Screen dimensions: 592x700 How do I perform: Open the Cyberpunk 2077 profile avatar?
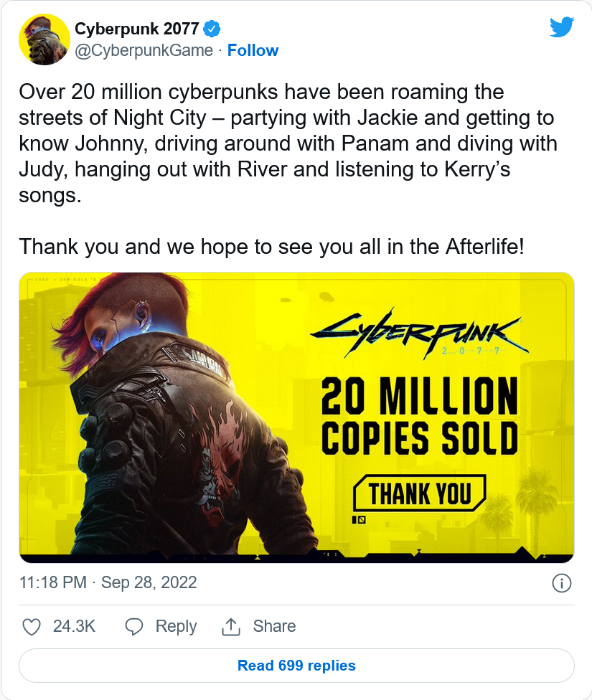(x=44, y=39)
